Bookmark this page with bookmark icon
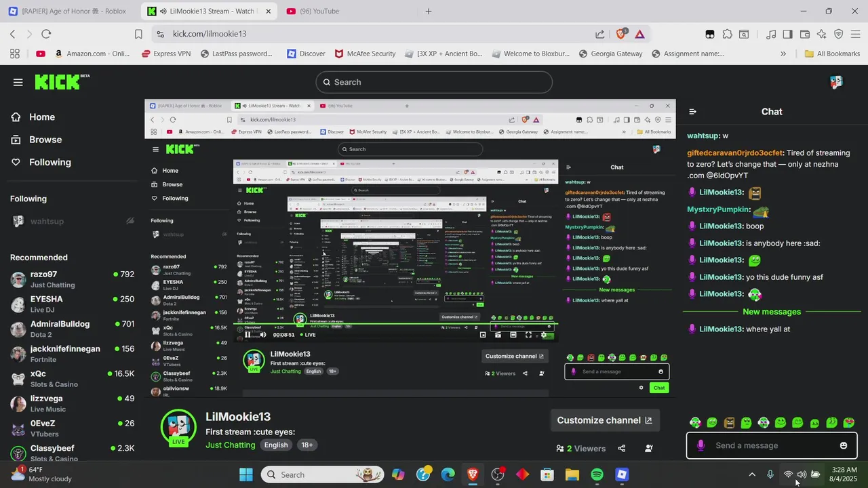This screenshot has width=868, height=488. click(x=138, y=34)
